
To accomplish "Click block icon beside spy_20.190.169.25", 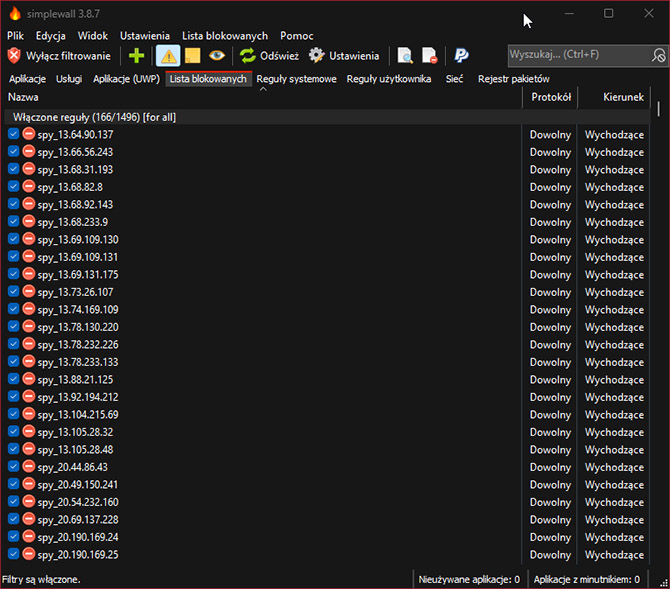I will click(29, 554).
